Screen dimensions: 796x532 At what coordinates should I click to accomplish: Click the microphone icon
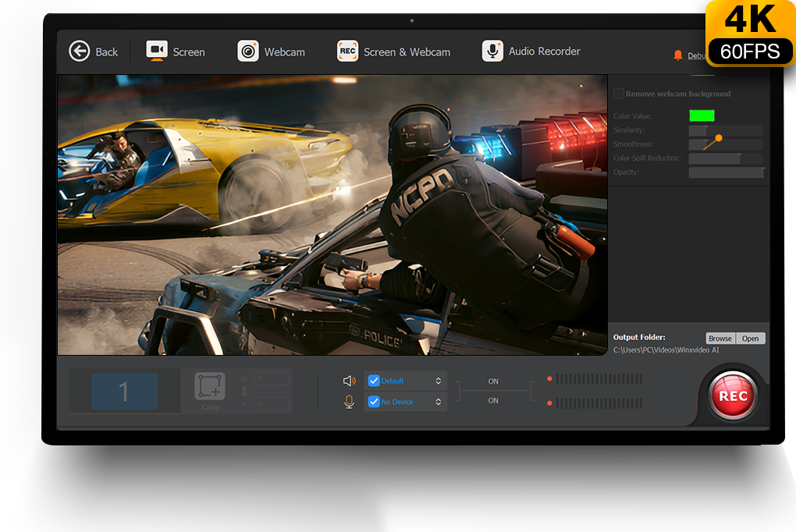[x=349, y=402]
